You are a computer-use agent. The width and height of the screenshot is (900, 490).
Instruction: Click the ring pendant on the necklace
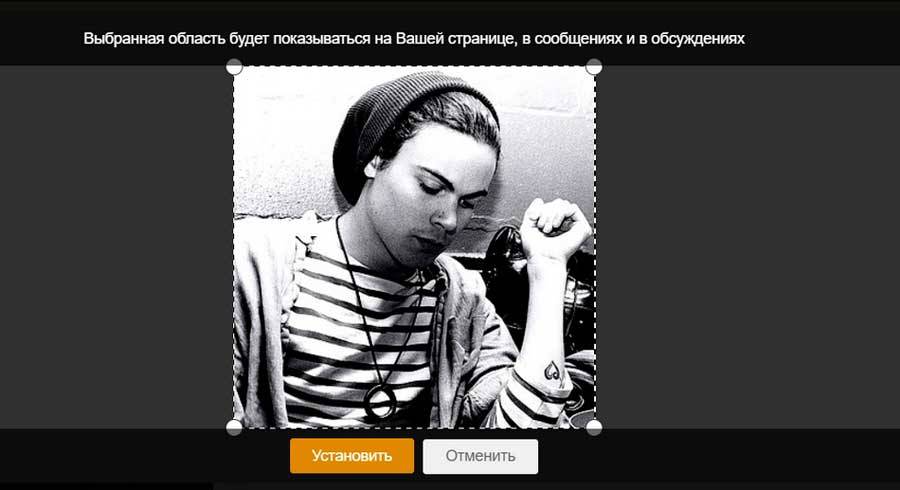[380, 400]
